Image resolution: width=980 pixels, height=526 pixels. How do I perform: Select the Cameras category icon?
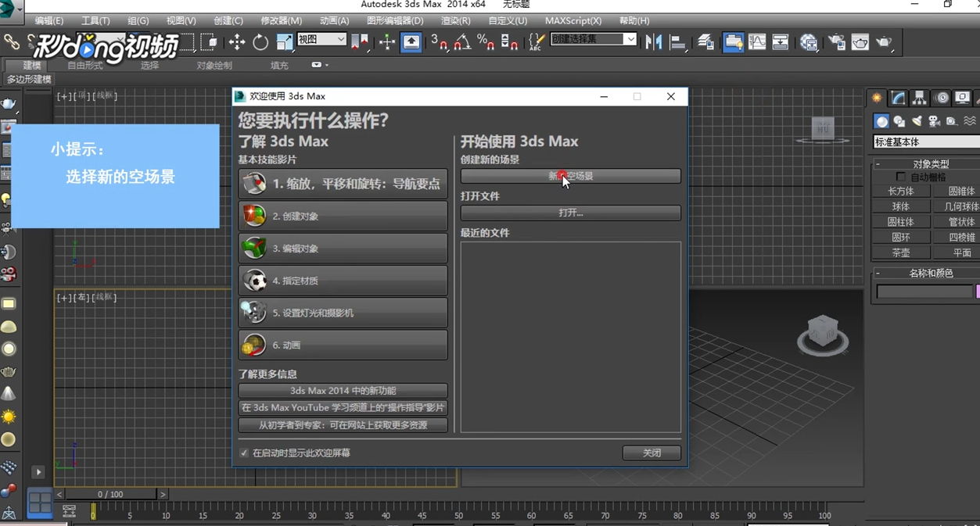point(934,121)
